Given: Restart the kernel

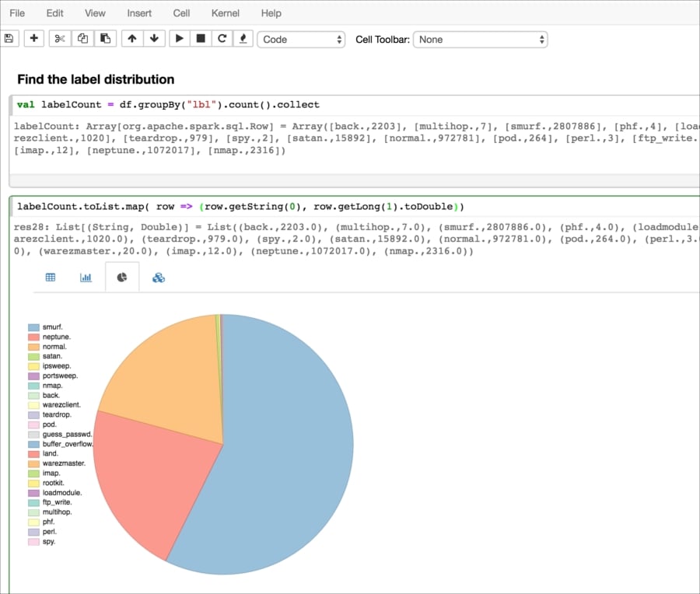Looking at the screenshot, I should (222, 38).
